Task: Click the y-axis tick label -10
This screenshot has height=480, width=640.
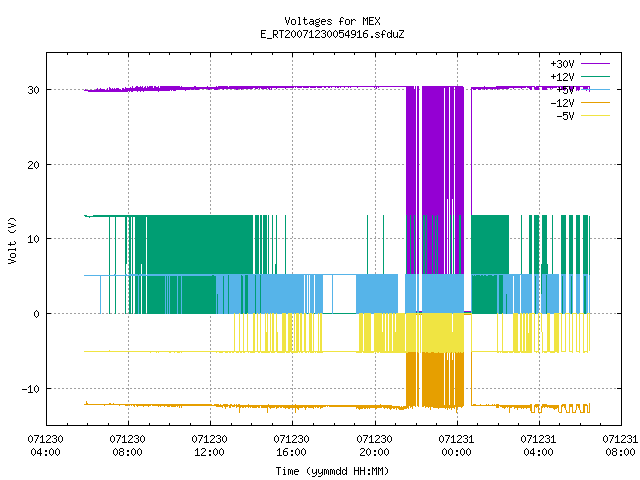Action: coord(31,389)
